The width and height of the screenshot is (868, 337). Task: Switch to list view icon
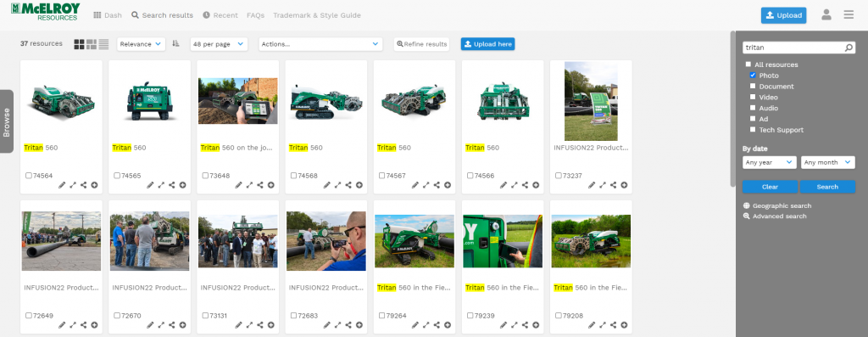point(103,44)
